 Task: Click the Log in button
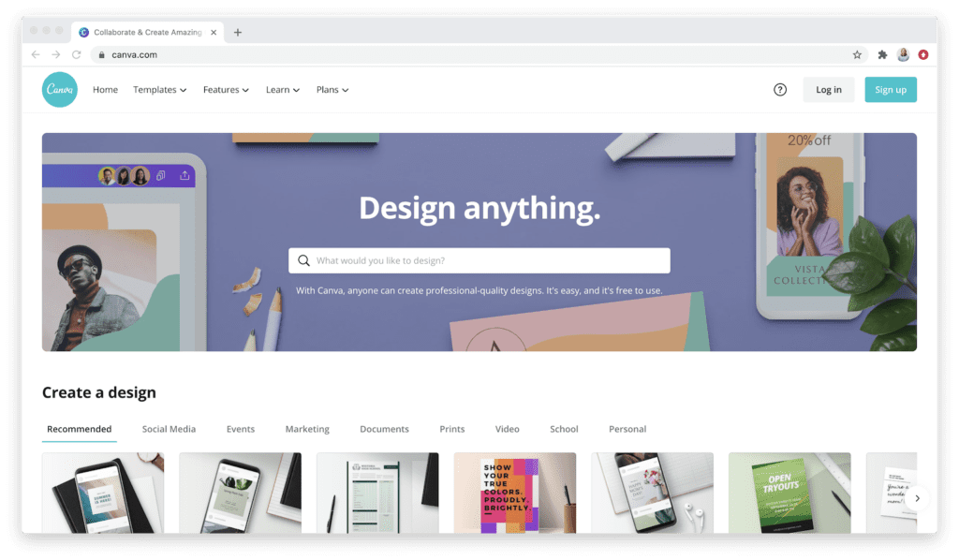coord(828,90)
